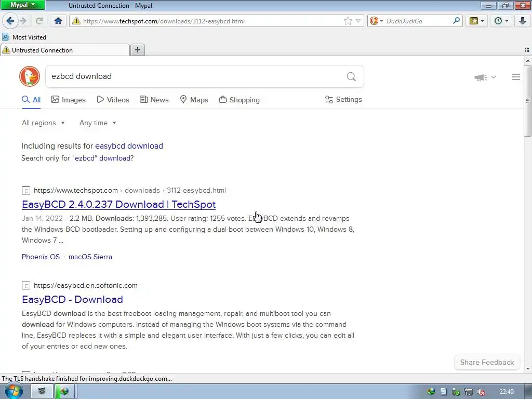Open EasyBCD 2.4.0.237 Download TechSpot link
Screen dimensions: 532x399
click(x=119, y=204)
